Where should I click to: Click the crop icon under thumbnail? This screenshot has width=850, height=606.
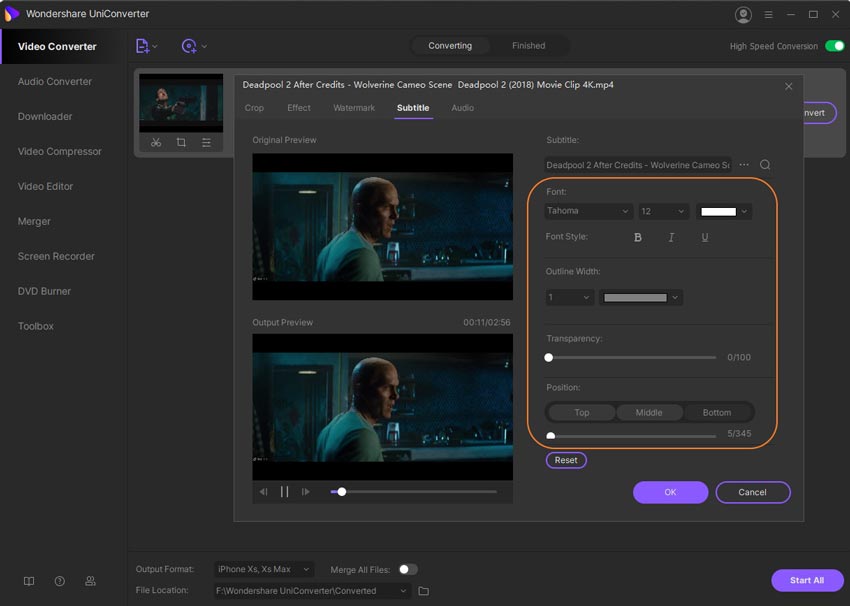click(181, 143)
